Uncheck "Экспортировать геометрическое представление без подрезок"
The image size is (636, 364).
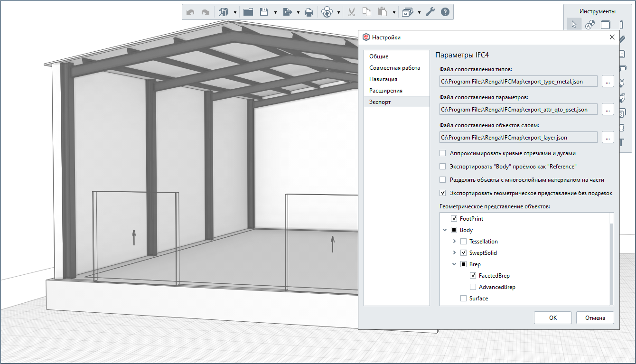click(443, 193)
